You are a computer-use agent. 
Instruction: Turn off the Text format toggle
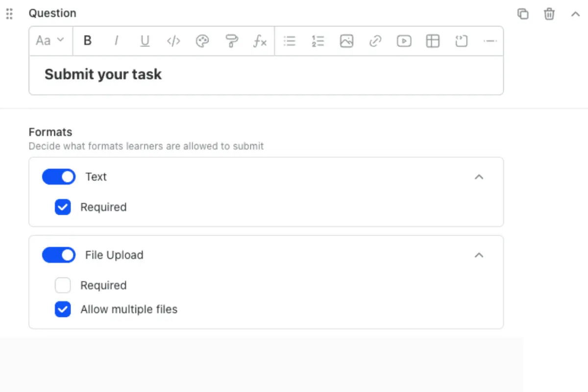(59, 177)
